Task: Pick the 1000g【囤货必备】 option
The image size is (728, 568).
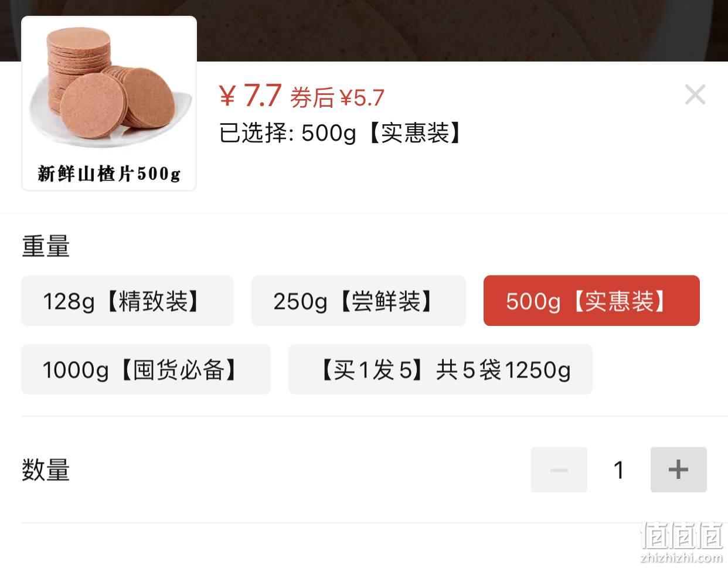Action: pos(146,369)
